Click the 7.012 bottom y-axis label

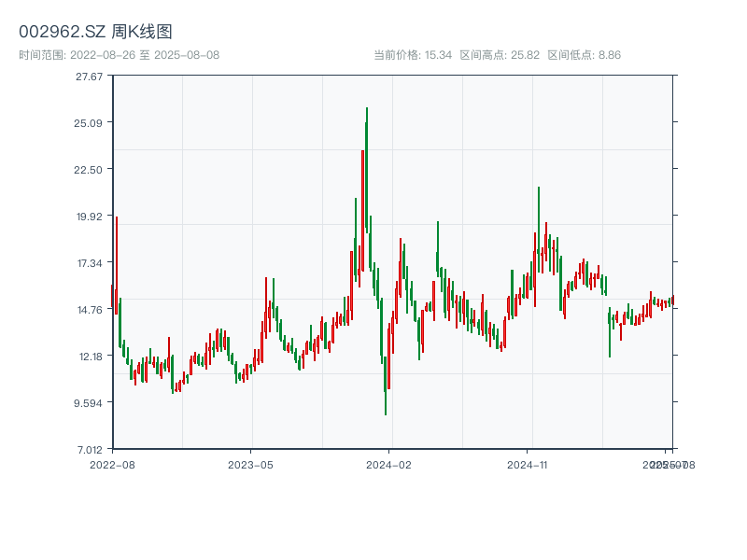(90, 449)
